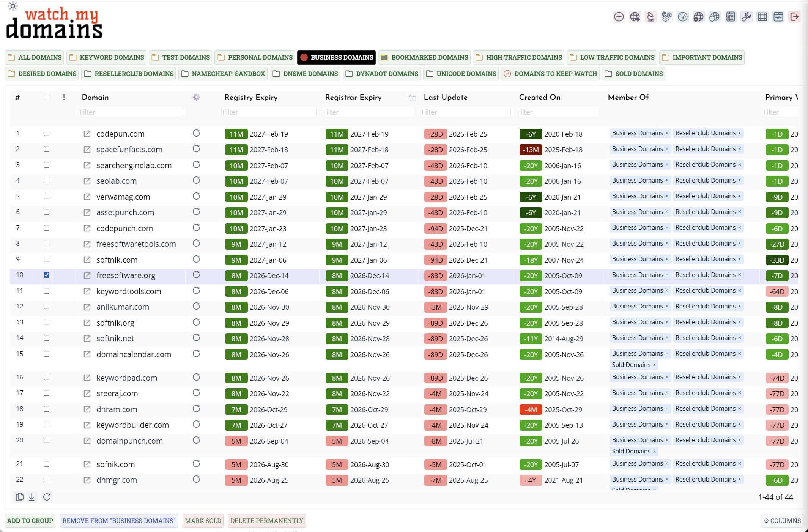This screenshot has height=532, width=808.
Task: Open the dashboard gauge icon in toolbar
Action: [683, 17]
